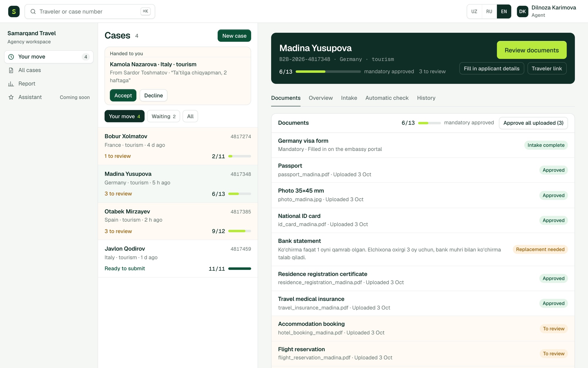Image resolution: width=588 pixels, height=368 pixels.
Task: Open Travel medical insurance row
Action: point(423,303)
